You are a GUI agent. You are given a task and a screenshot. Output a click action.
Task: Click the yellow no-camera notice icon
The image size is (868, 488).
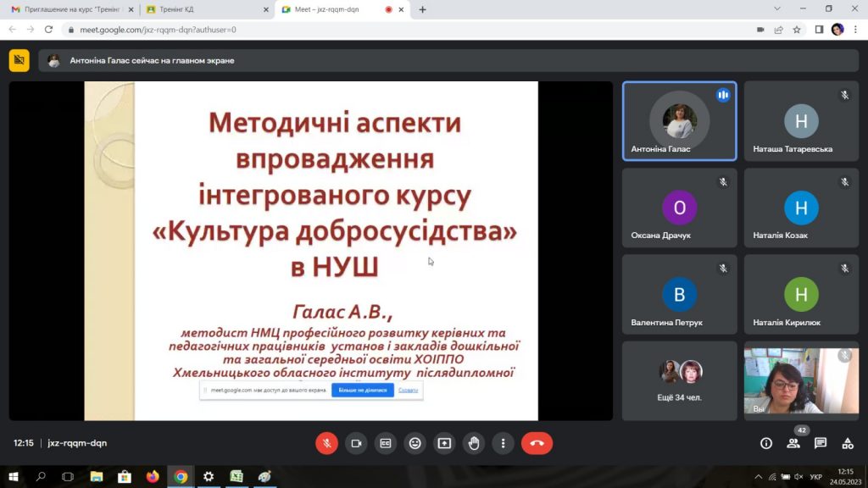click(x=19, y=60)
